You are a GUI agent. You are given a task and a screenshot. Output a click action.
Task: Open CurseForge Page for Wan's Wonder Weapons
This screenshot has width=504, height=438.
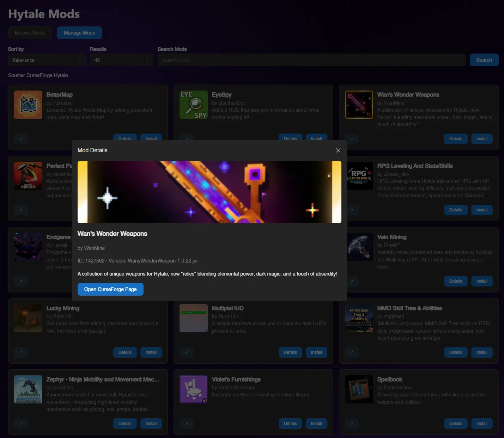coord(110,289)
